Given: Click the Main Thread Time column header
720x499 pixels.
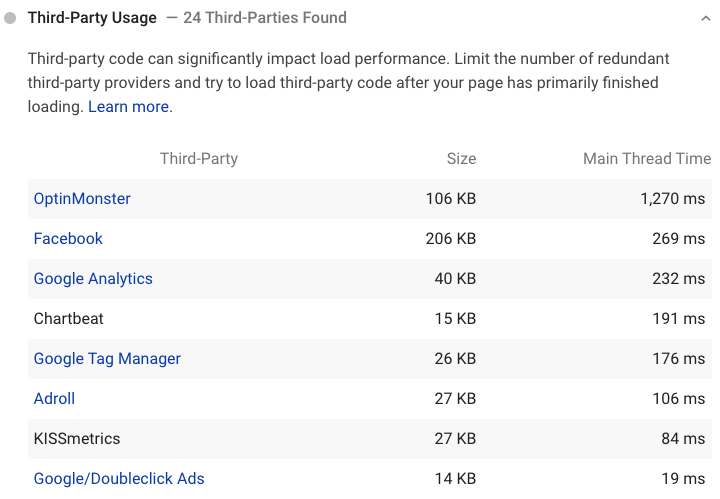Looking at the screenshot, I should (646, 159).
